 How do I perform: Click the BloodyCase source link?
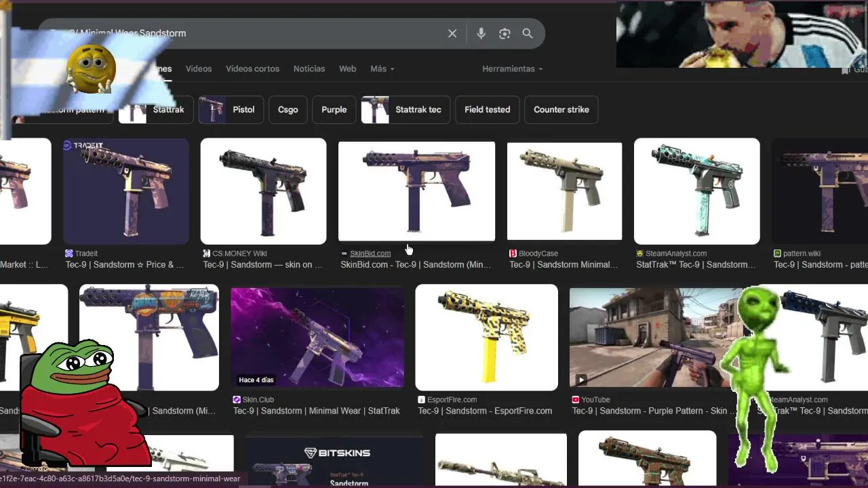538,253
